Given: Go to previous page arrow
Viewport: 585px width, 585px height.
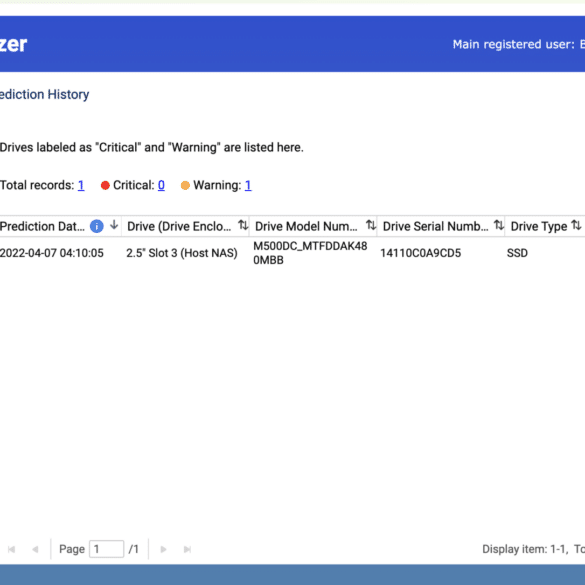Looking at the screenshot, I should (35, 549).
